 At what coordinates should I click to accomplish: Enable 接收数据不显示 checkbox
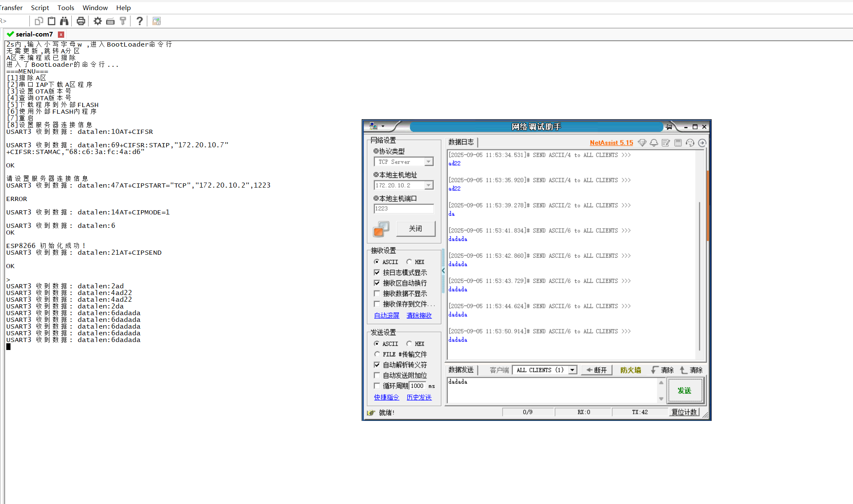(377, 293)
